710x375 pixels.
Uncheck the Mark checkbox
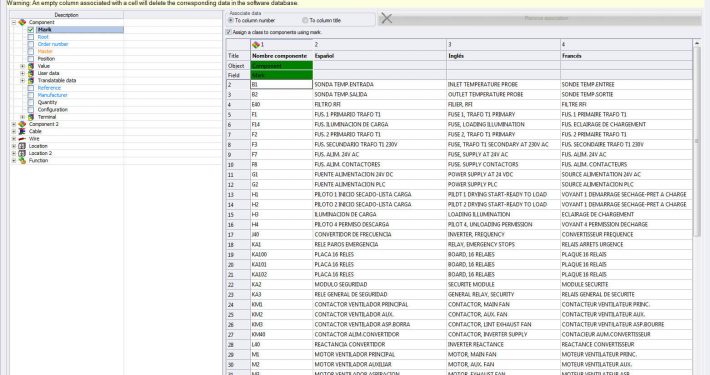[31, 29]
